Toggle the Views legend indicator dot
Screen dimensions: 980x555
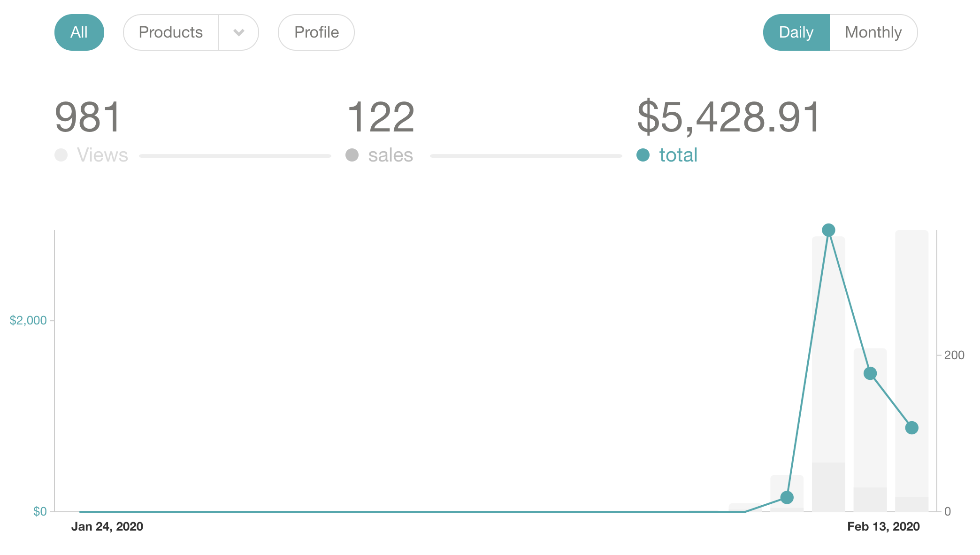tap(61, 155)
